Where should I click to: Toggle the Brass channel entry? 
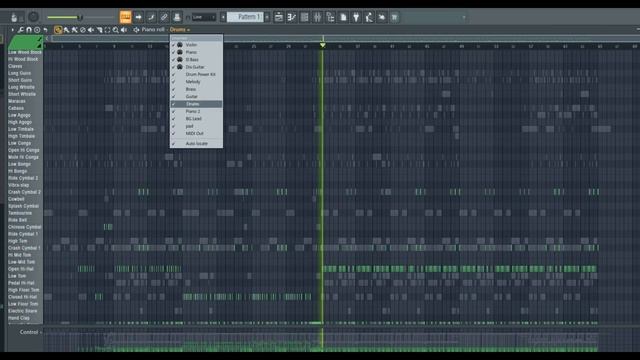[196, 89]
